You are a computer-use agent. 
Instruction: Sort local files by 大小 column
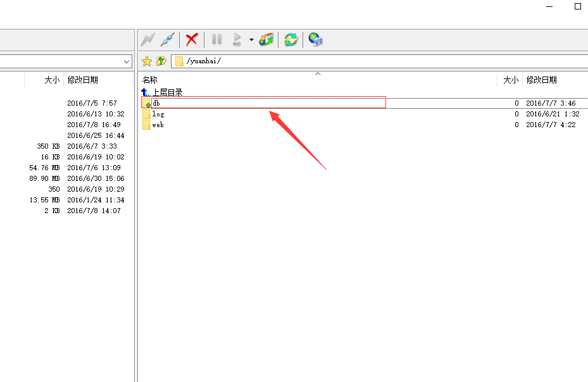(51, 80)
